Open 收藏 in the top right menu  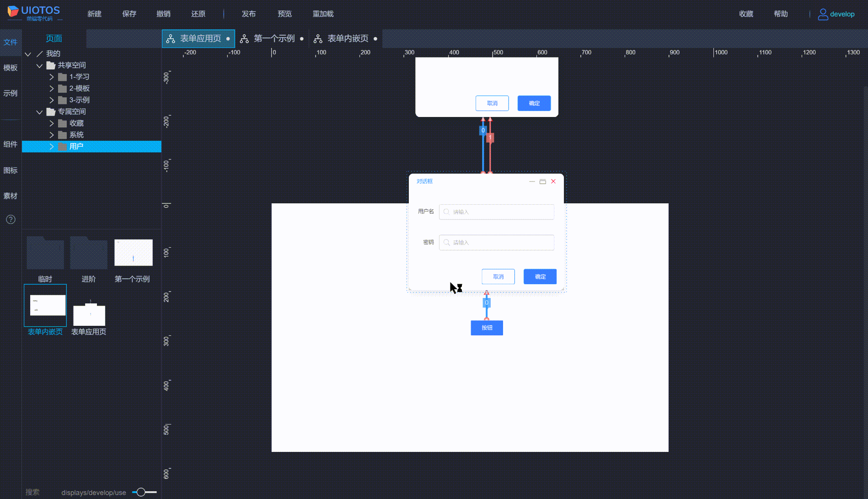pos(746,14)
